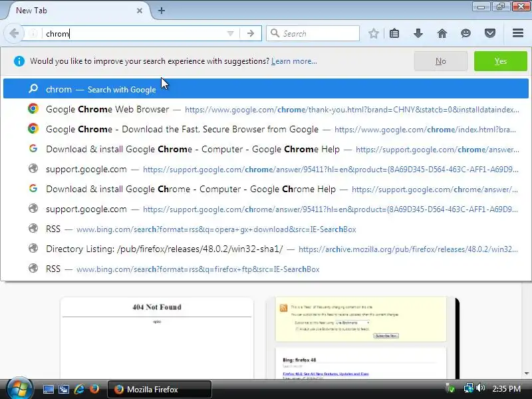532x399 pixels.
Task: Click the Learn more link
Action: [x=294, y=61]
